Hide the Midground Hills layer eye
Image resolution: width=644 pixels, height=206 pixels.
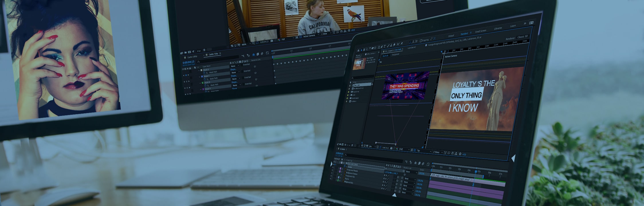[x=331, y=179]
